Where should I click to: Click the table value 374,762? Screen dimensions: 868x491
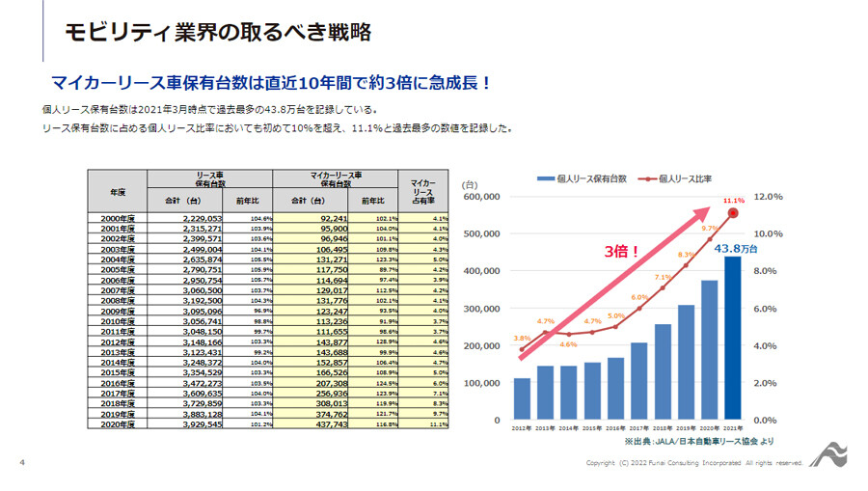(332, 414)
